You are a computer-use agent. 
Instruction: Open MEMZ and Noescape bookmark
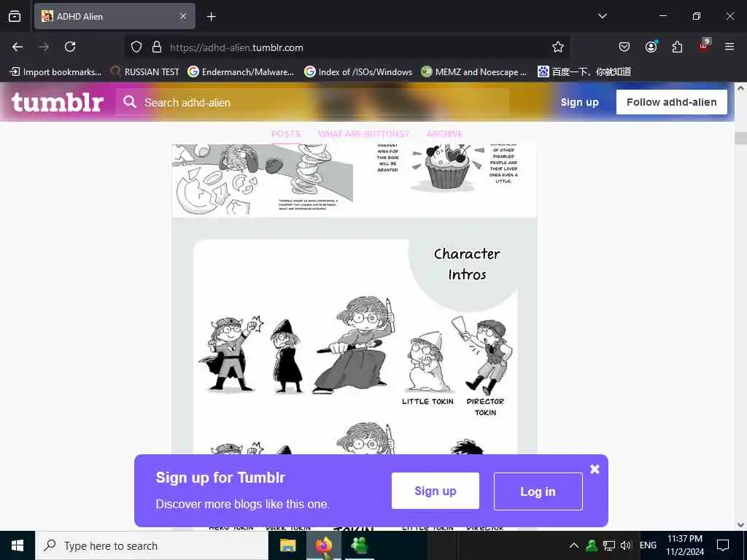474,72
